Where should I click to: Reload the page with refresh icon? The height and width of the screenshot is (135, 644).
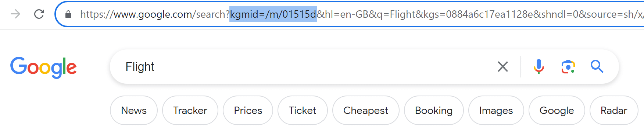tap(39, 14)
